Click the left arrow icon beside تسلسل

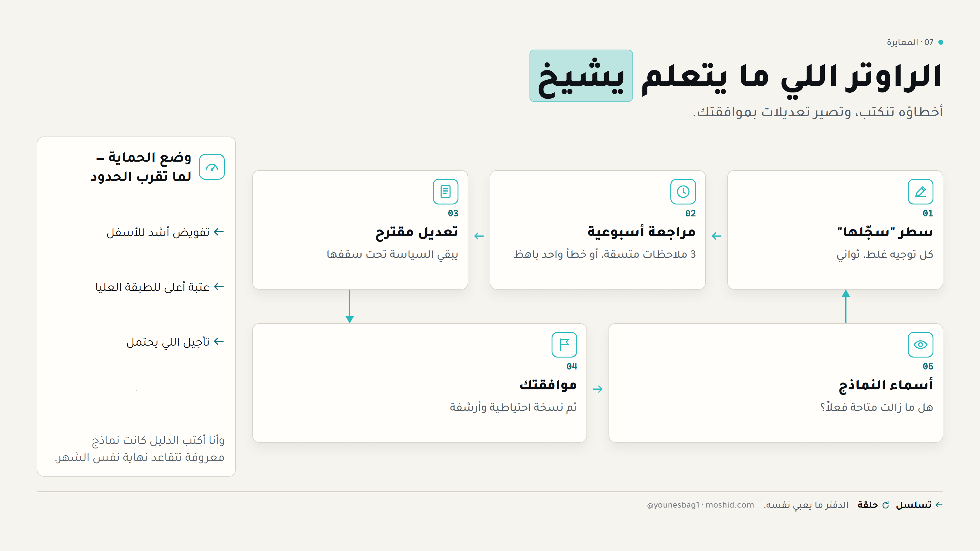click(x=939, y=505)
